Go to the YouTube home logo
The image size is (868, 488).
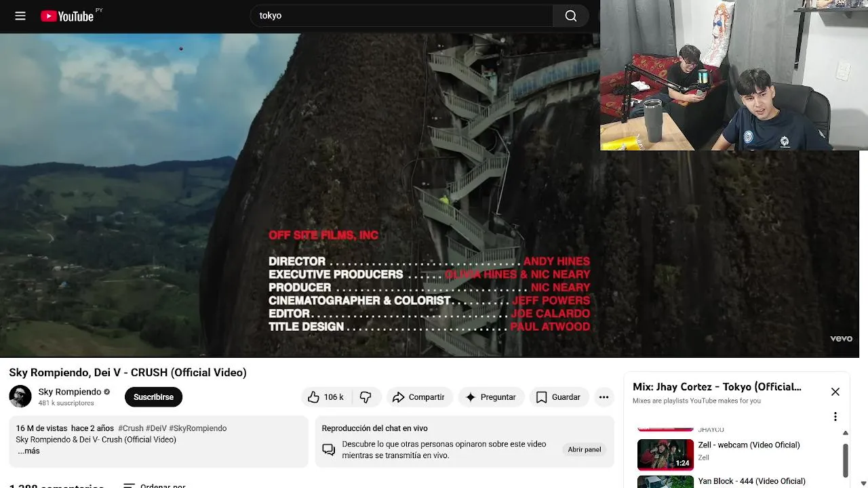point(68,16)
